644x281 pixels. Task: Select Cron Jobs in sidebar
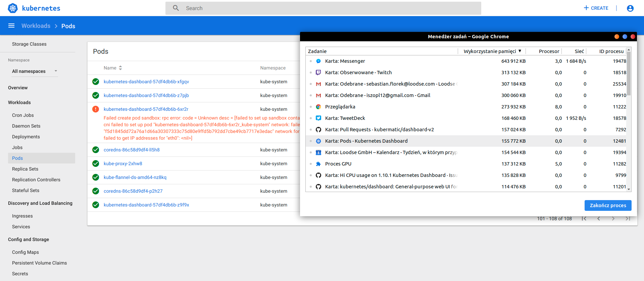(x=23, y=115)
